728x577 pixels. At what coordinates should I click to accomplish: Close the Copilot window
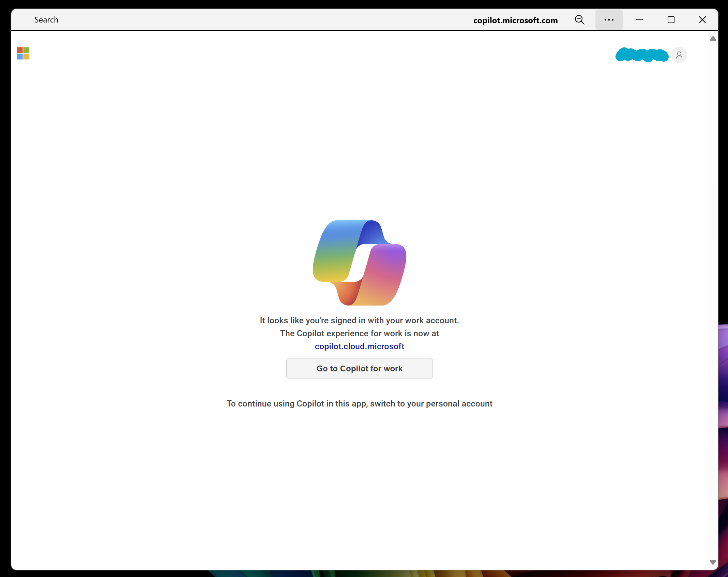[x=702, y=20]
